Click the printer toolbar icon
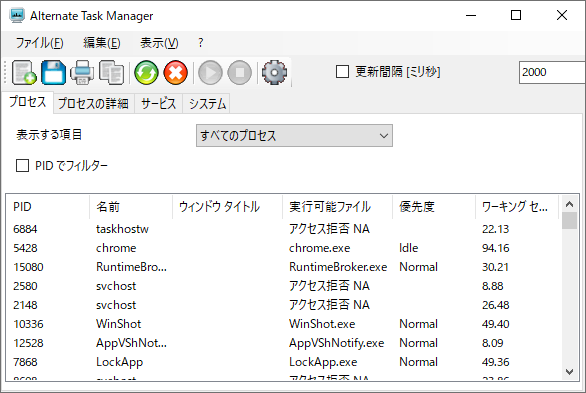The image size is (586, 393). [x=82, y=72]
